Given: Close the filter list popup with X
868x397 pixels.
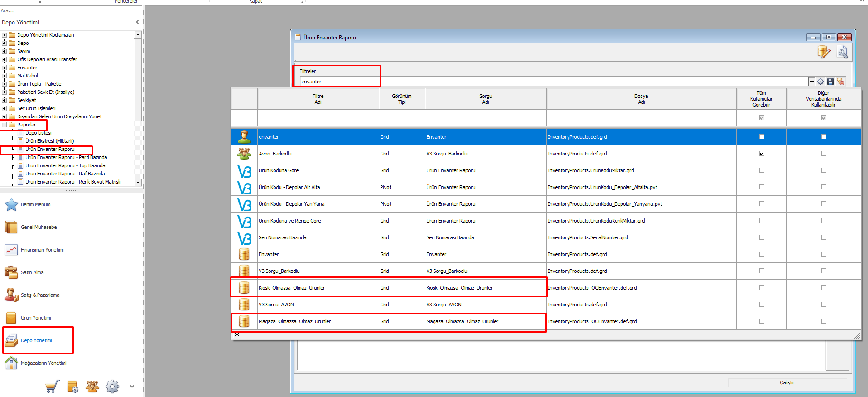Looking at the screenshot, I should [x=237, y=335].
